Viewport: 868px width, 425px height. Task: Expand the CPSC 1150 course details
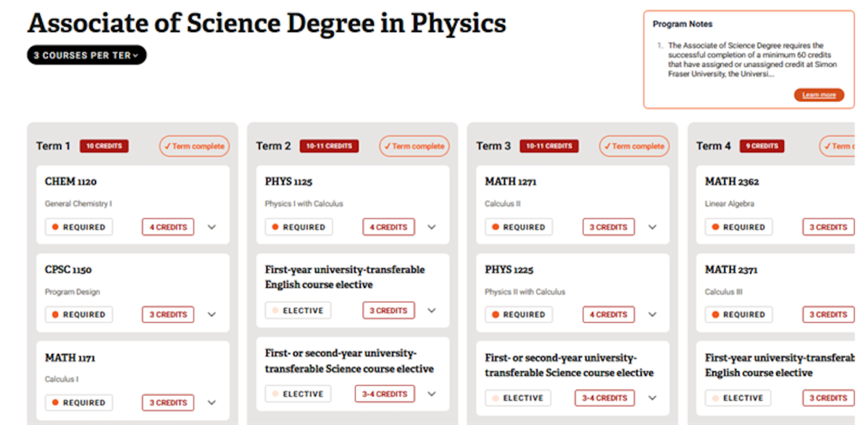(212, 315)
